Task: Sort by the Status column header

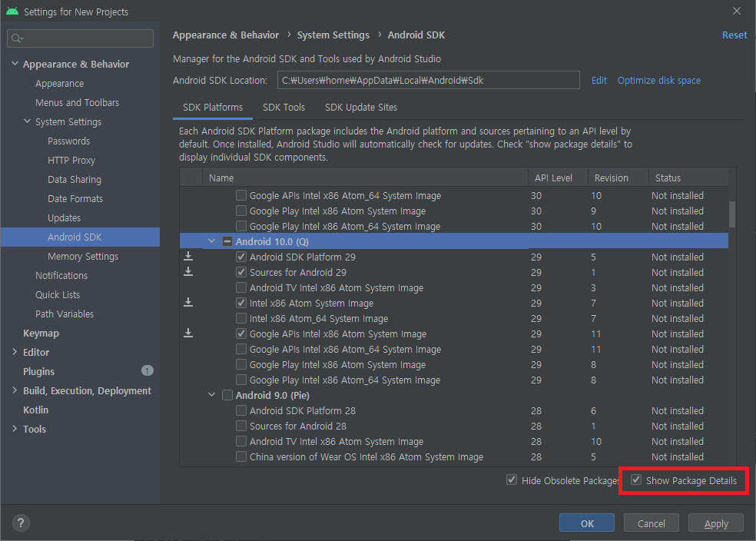Action: (688, 178)
